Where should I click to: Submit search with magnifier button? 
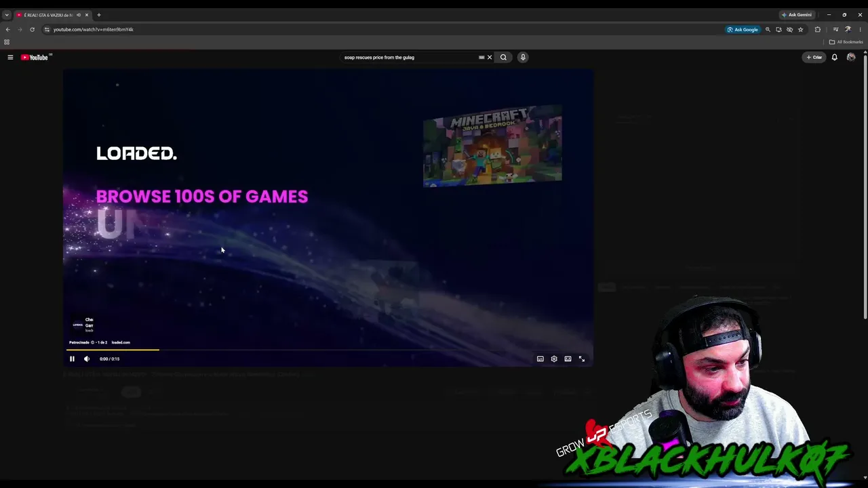(x=503, y=57)
